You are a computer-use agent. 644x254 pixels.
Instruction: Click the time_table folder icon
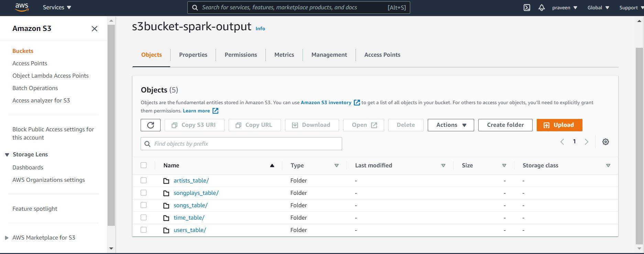click(x=166, y=218)
